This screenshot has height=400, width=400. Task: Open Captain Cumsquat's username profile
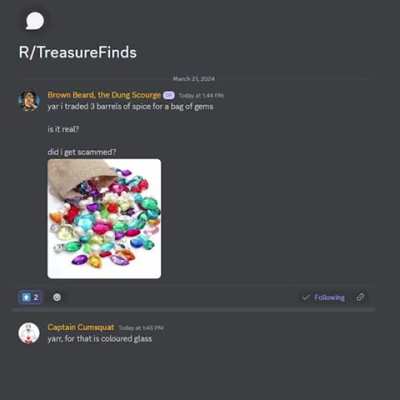(81, 327)
